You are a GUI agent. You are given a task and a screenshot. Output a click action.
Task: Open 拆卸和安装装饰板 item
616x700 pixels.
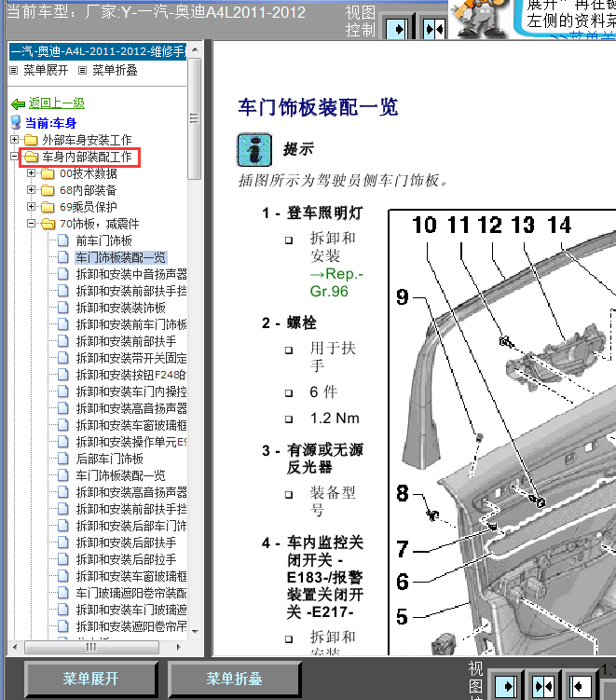(x=120, y=308)
